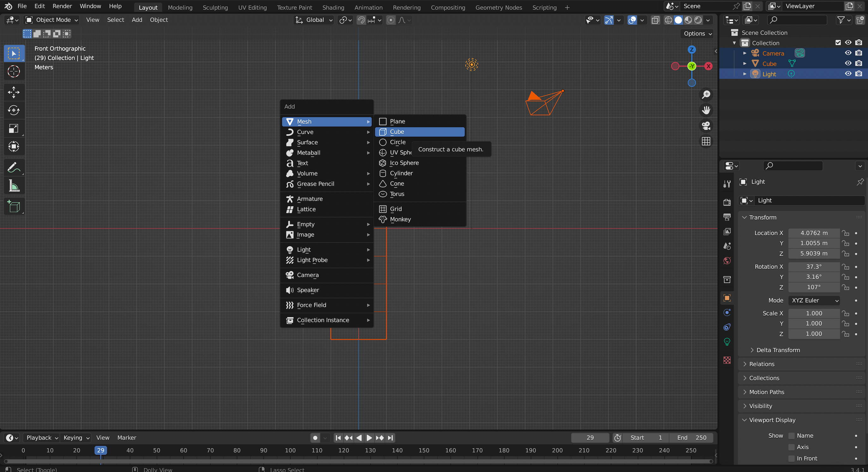Select the Measure tool
Viewport: 868px width, 472px height.
[x=14, y=186]
